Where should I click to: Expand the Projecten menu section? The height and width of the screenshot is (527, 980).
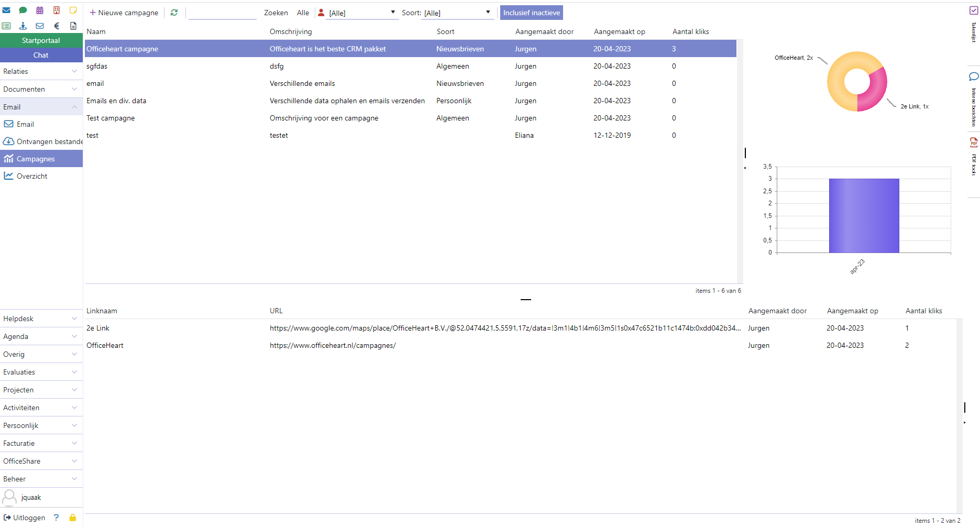point(41,390)
